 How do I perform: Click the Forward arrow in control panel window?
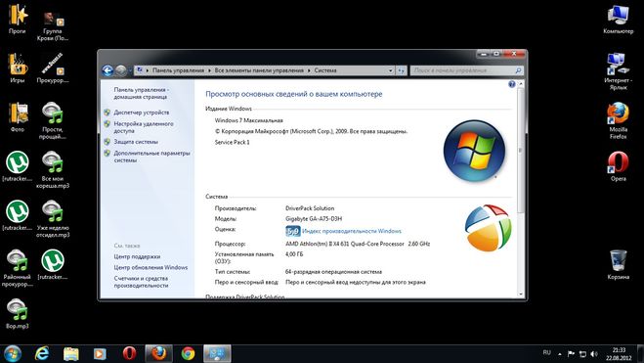coord(121,70)
